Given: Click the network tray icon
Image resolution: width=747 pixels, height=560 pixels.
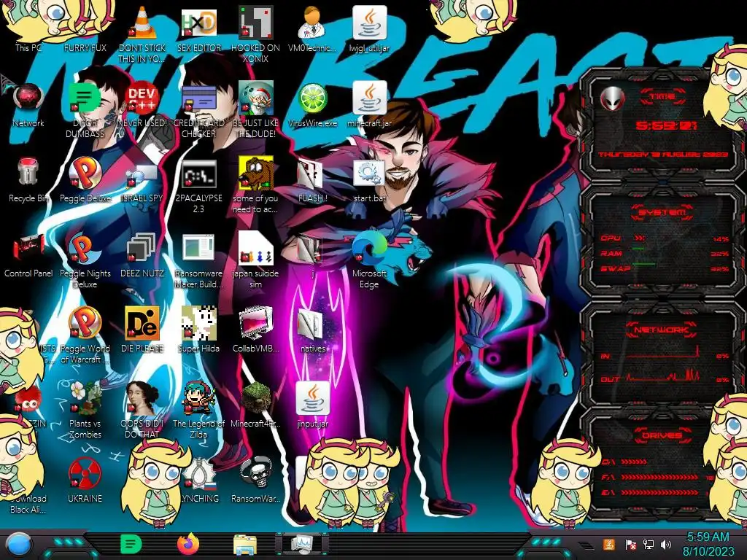Looking at the screenshot, I should [x=648, y=545].
